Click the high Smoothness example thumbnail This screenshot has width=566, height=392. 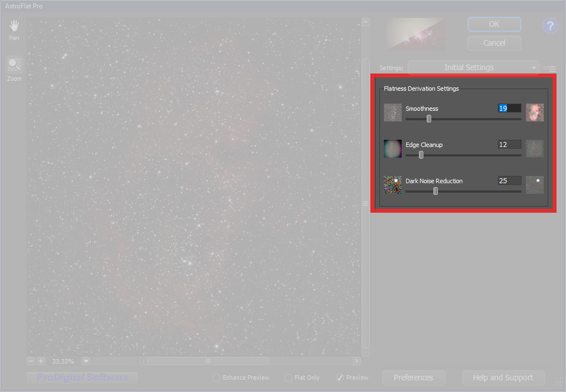(535, 112)
